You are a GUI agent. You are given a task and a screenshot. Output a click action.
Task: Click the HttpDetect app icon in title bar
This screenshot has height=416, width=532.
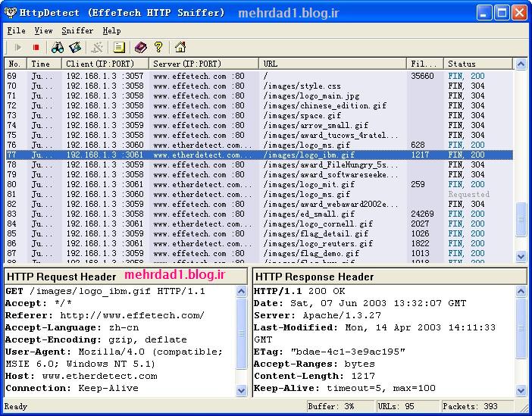click(x=10, y=13)
